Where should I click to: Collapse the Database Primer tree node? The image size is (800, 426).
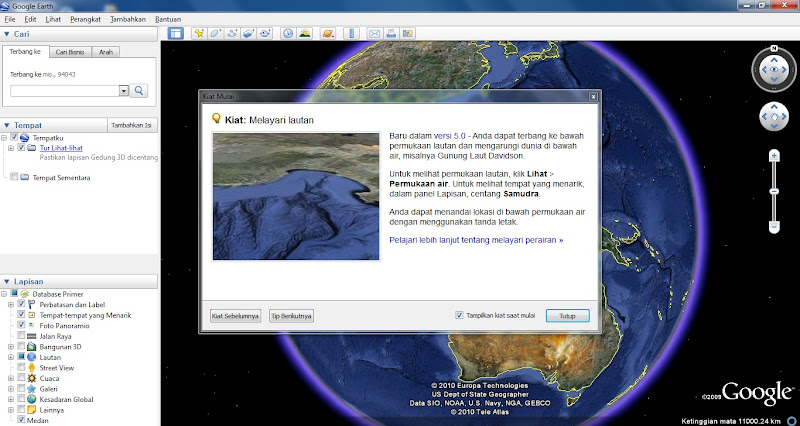(4, 294)
